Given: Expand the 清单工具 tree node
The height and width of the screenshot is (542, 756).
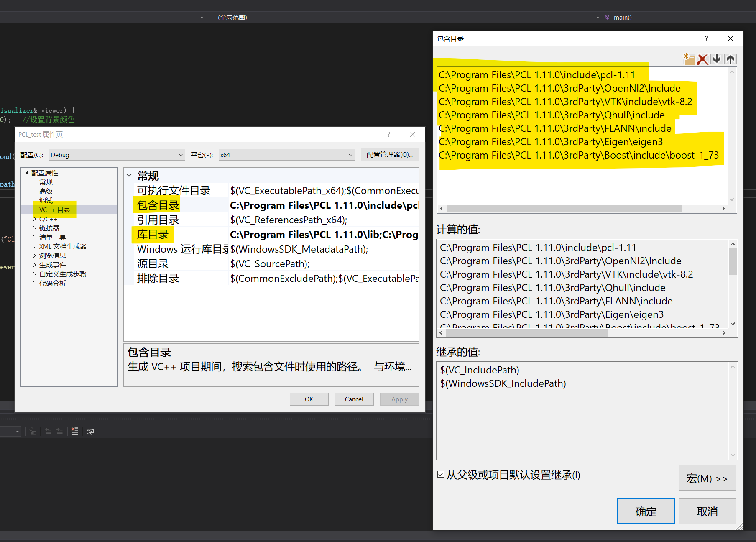Looking at the screenshot, I should tap(34, 237).
